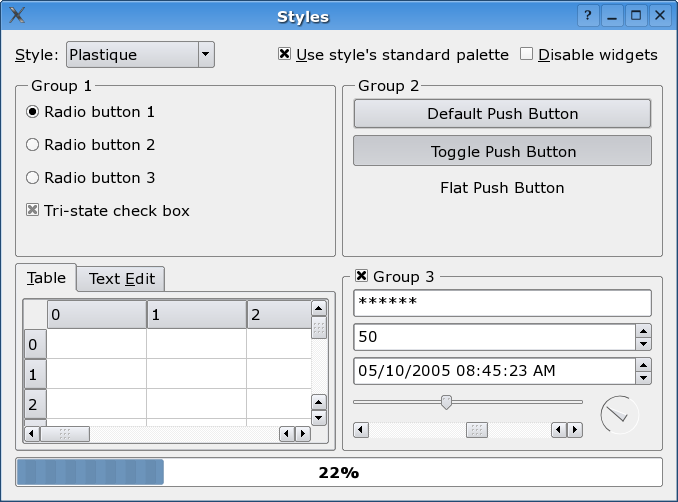
Task: Select Radio button 2
Action: [32, 145]
